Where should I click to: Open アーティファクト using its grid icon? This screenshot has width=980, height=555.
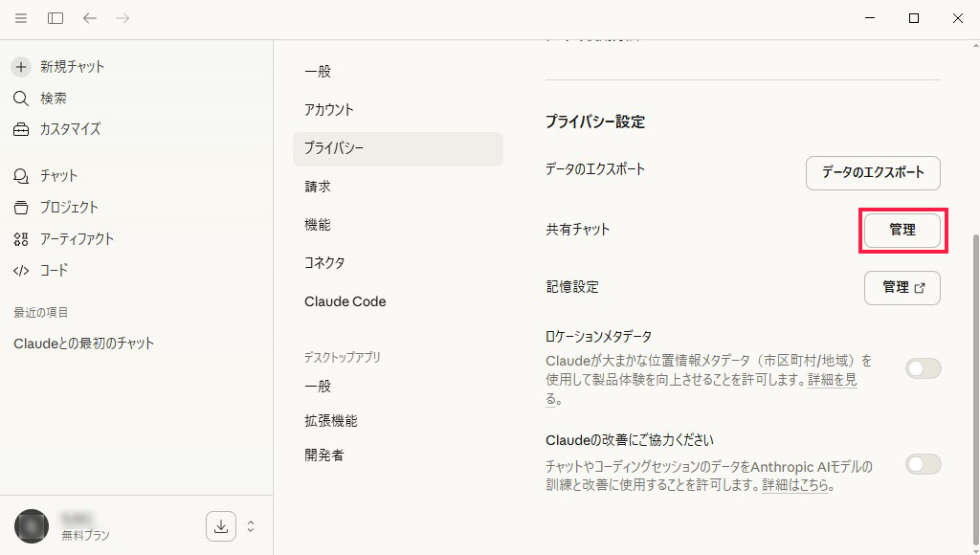click(20, 238)
